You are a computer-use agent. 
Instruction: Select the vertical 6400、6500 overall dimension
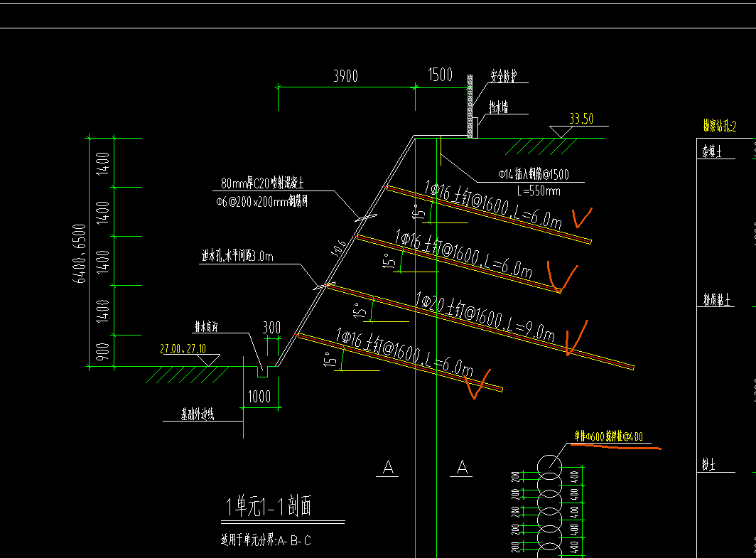[x=79, y=253]
